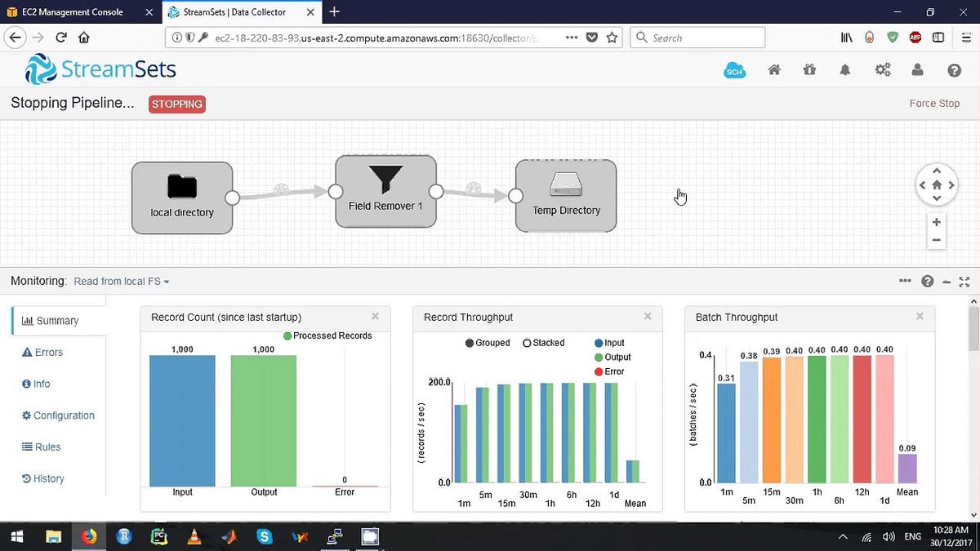Image resolution: width=980 pixels, height=551 pixels.
Task: Select the Grouped chart mode
Action: pyautogui.click(x=488, y=343)
